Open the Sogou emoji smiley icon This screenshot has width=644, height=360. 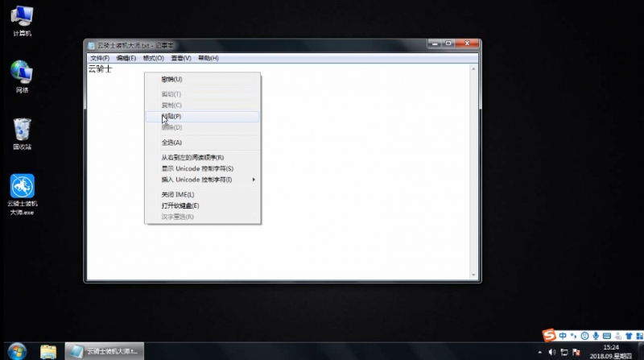pos(584,336)
